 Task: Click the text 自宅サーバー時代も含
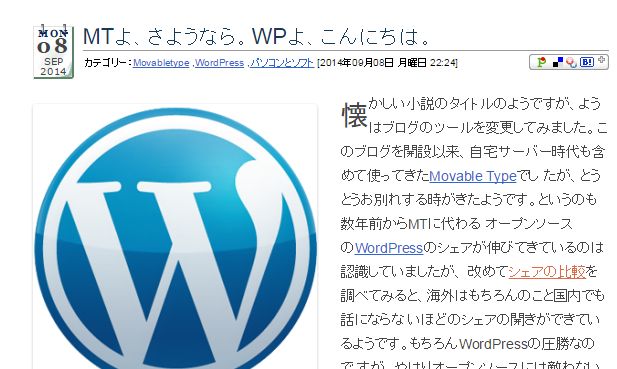pyautogui.click(x=538, y=151)
